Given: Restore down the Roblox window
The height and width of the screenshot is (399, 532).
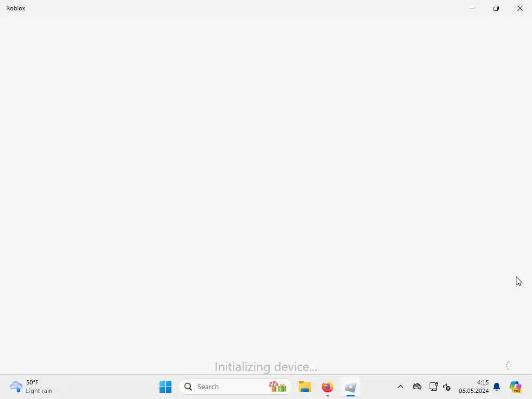Looking at the screenshot, I should pyautogui.click(x=496, y=8).
